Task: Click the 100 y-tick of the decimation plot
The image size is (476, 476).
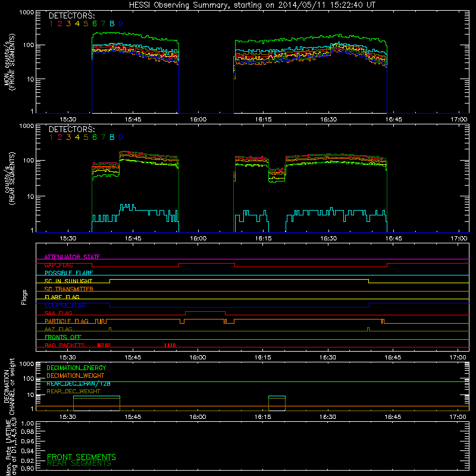Action: [x=29, y=378]
